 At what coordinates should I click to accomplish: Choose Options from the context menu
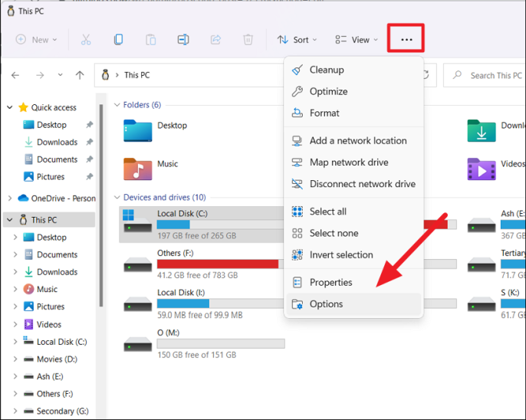click(326, 304)
